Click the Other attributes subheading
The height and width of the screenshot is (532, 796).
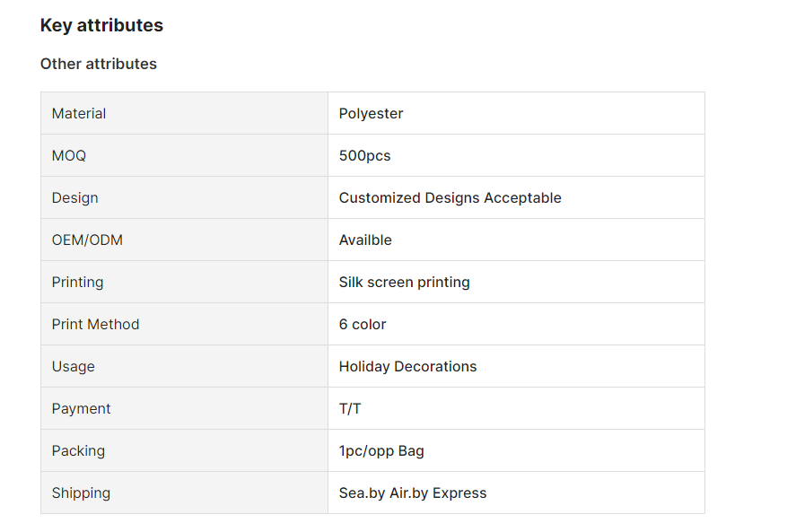click(99, 64)
